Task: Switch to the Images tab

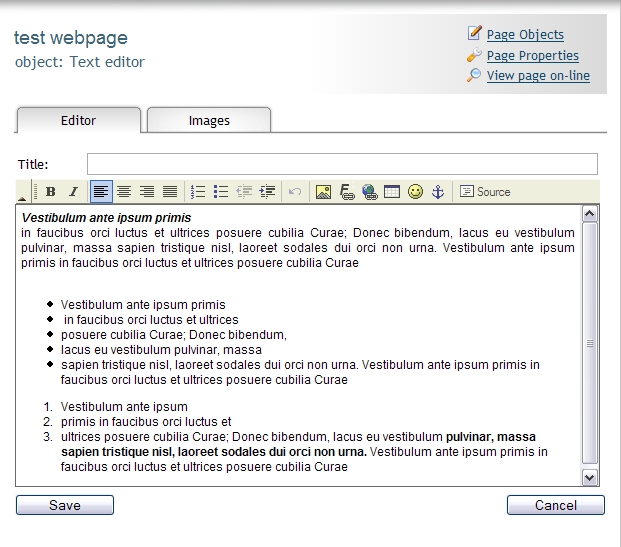Action: pos(209,120)
